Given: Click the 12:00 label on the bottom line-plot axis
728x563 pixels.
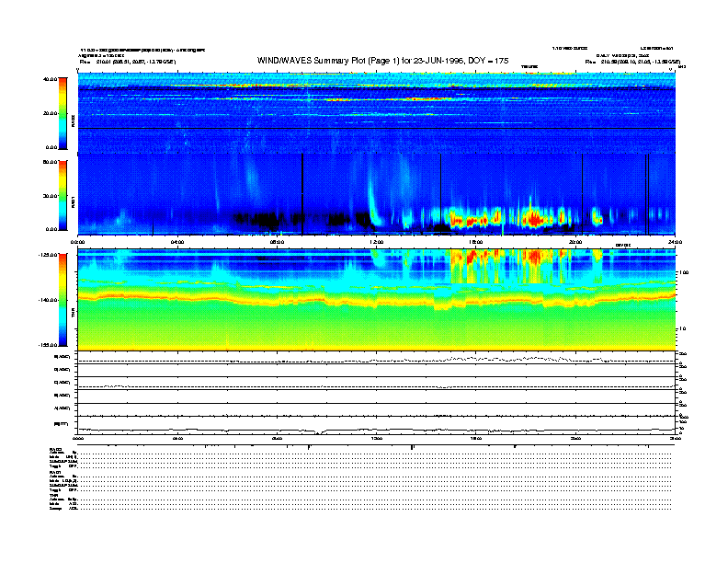Looking at the screenshot, I should [x=377, y=438].
